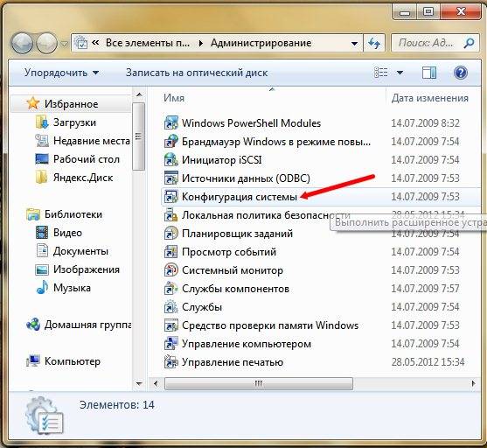This screenshot has height=448, width=487.
Task: Open Windows PowerShell Modules shortcut icon
Action: tap(170, 123)
